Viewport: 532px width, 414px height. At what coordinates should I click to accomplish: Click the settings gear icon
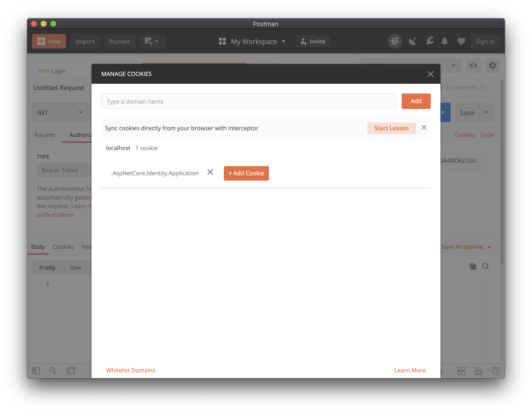pos(493,65)
